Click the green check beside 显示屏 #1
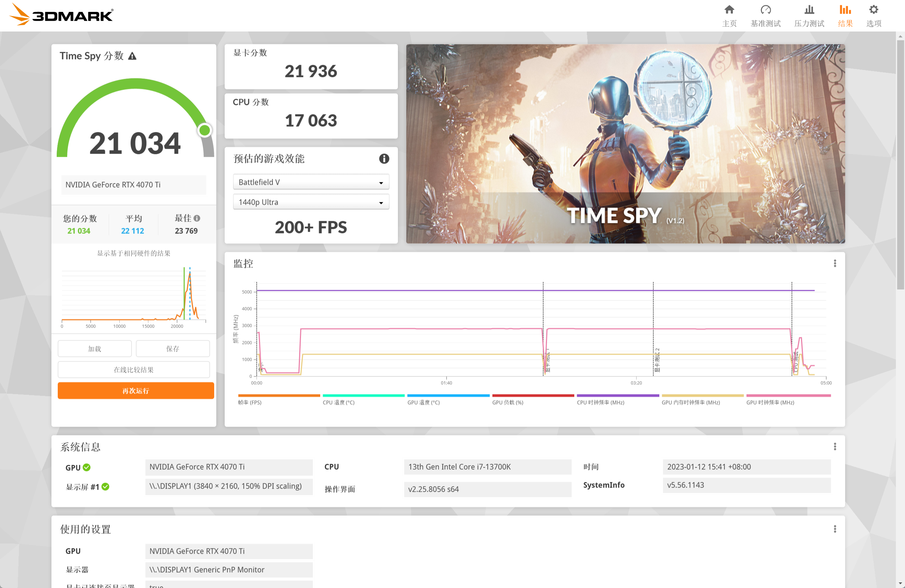This screenshot has width=905, height=588. [106, 486]
